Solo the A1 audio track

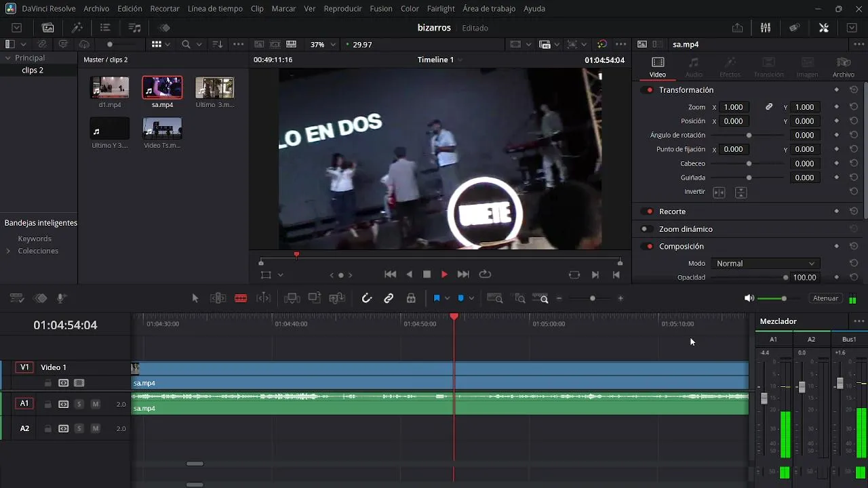tap(79, 404)
